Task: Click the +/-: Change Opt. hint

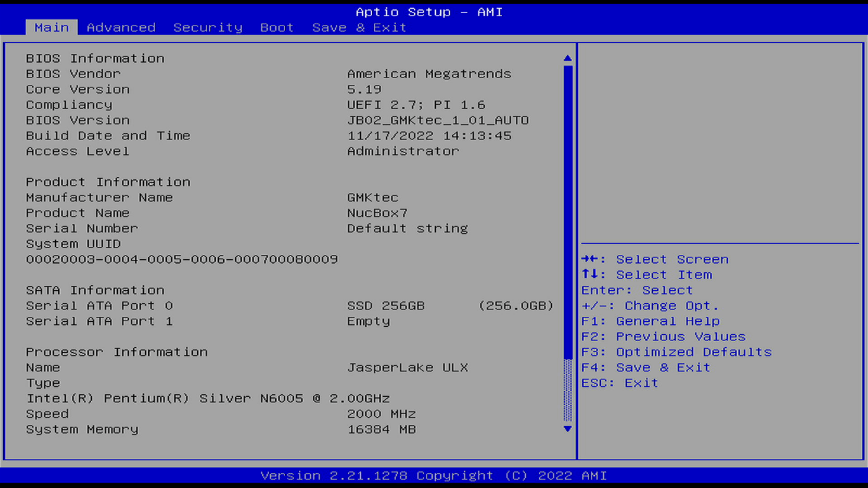Action: (x=650, y=306)
